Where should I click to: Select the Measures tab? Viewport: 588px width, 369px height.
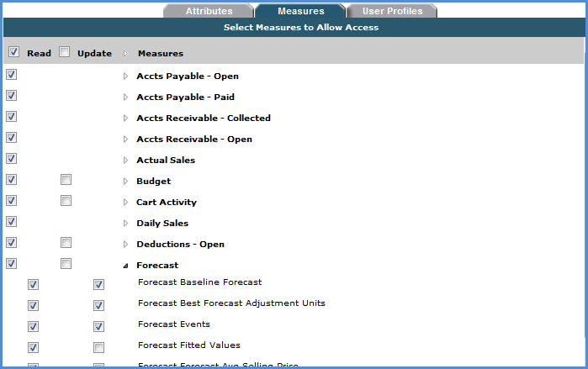pyautogui.click(x=300, y=11)
